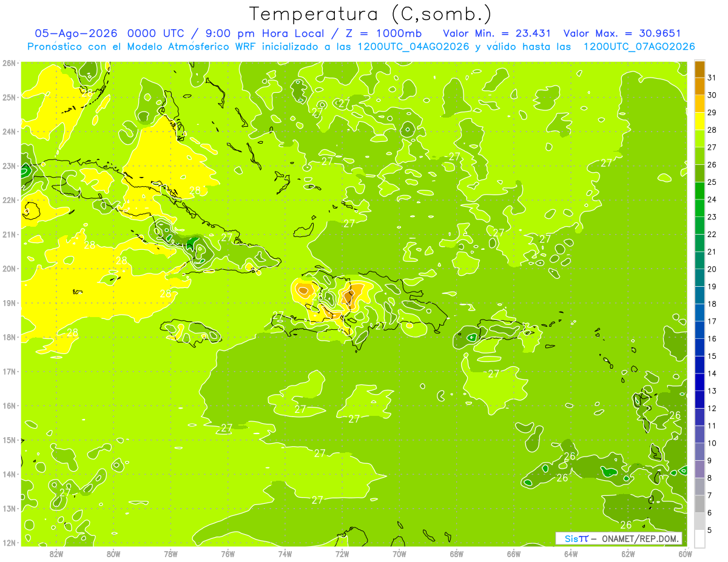Click the 'Temperatura (C,somb.)' chart title

coord(371,14)
